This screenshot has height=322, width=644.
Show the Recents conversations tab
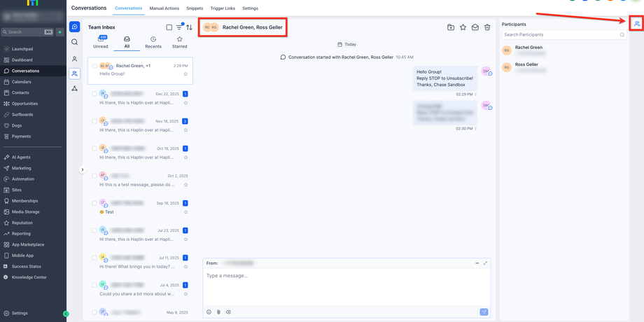[153, 42]
